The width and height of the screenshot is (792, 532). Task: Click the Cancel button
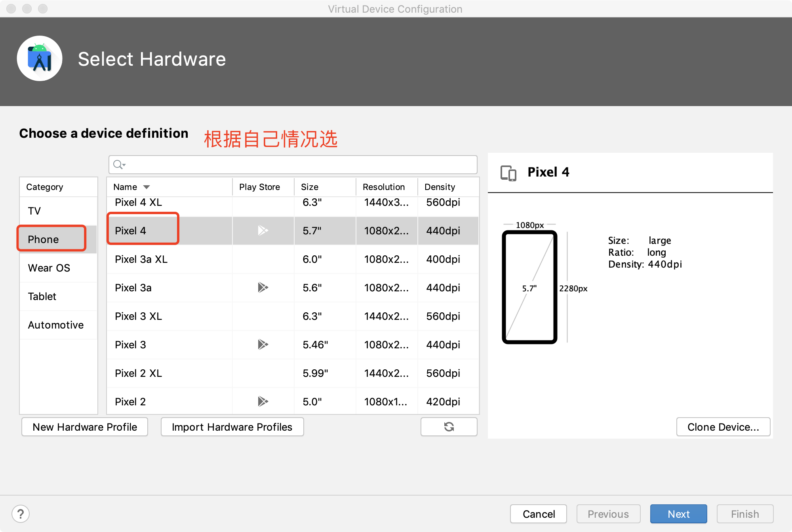click(539, 514)
